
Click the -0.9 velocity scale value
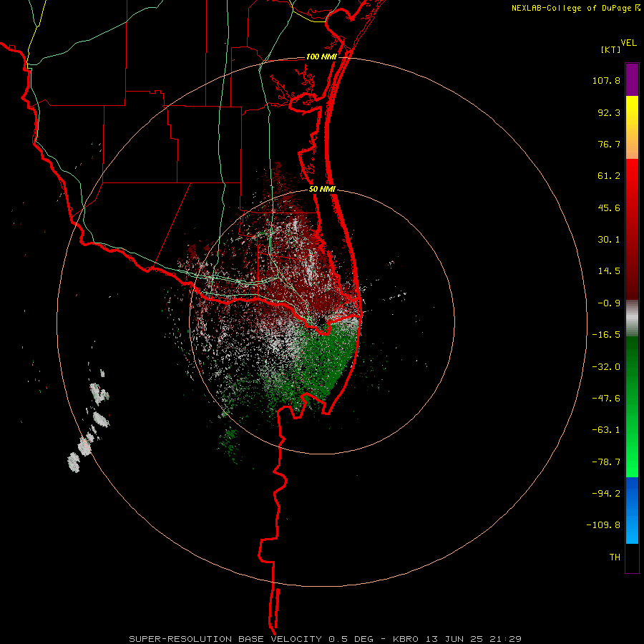[x=609, y=303]
